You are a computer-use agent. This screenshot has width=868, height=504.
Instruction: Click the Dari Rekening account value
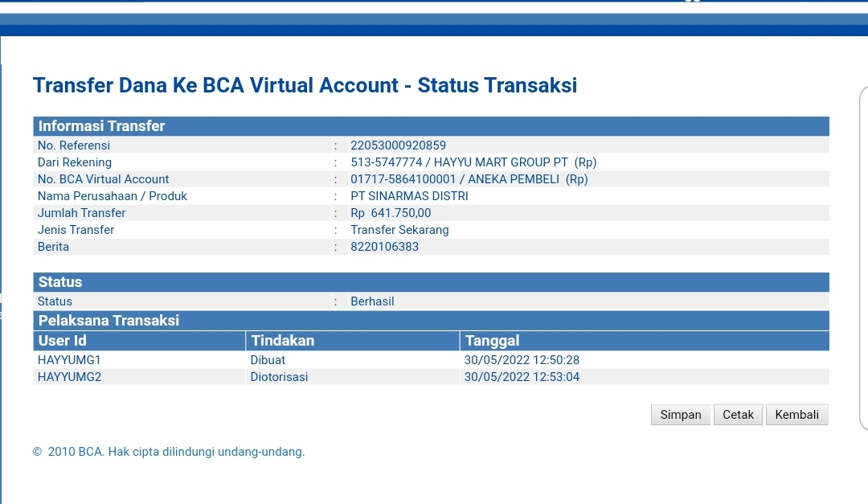pos(473,162)
